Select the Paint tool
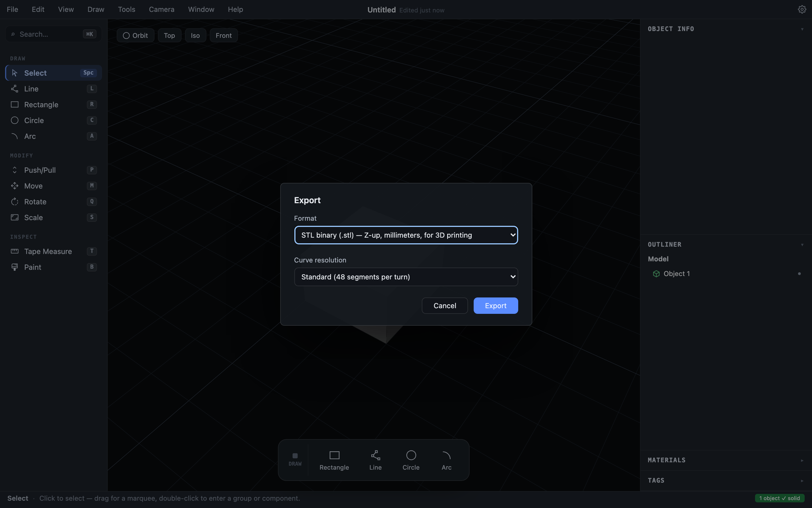 [x=54, y=267]
